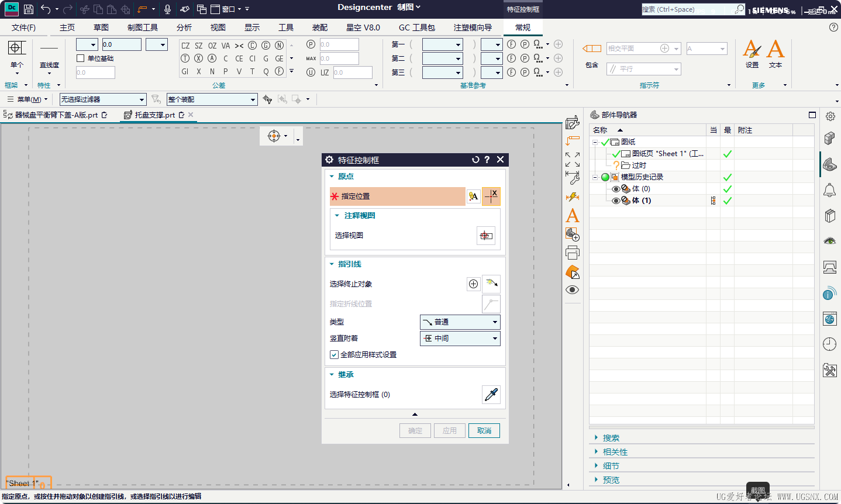Viewport: 841px width, 504px height.
Task: Click the navigator settings gear icon
Action: 830,116
